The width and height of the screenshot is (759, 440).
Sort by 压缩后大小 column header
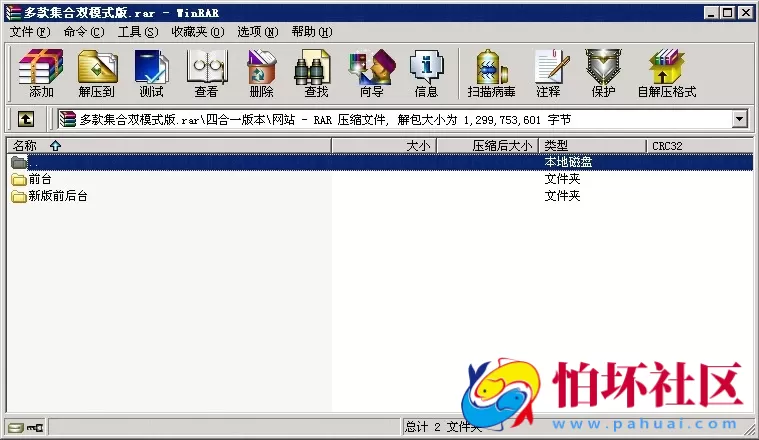(488, 146)
